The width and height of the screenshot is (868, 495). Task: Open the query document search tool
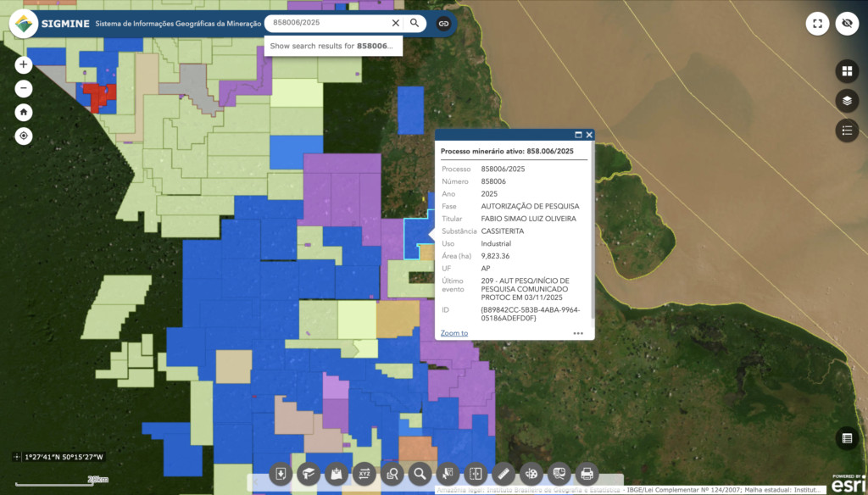coord(392,474)
